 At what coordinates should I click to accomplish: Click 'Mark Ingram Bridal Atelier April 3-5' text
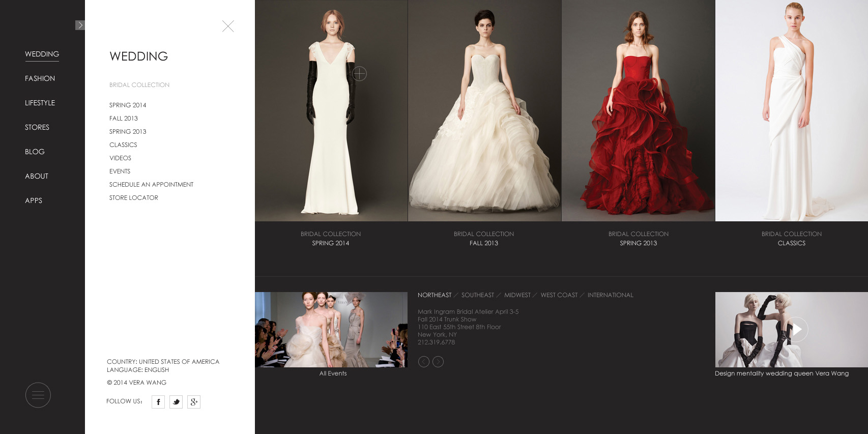coord(468,312)
